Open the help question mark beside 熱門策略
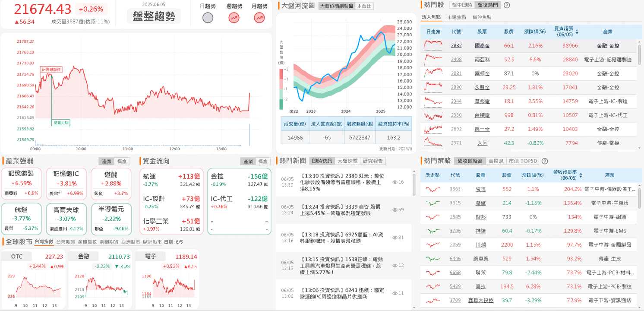This screenshot has height=311, width=644. pos(545,161)
